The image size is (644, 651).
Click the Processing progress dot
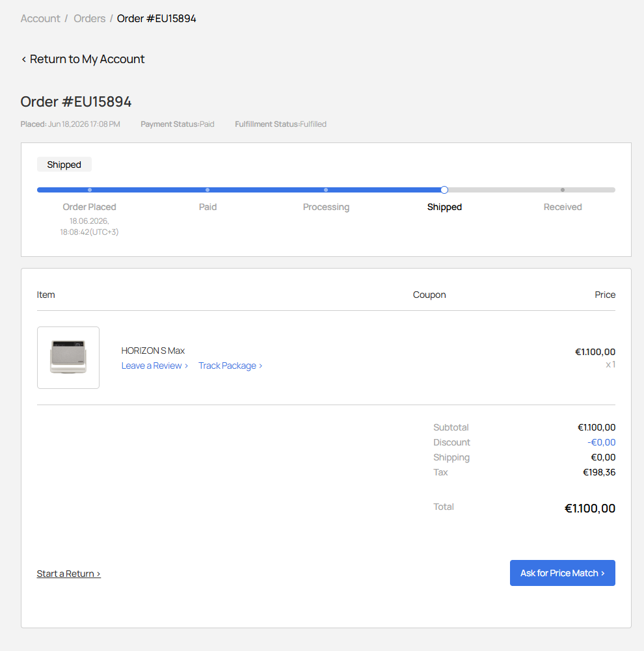coord(326,190)
